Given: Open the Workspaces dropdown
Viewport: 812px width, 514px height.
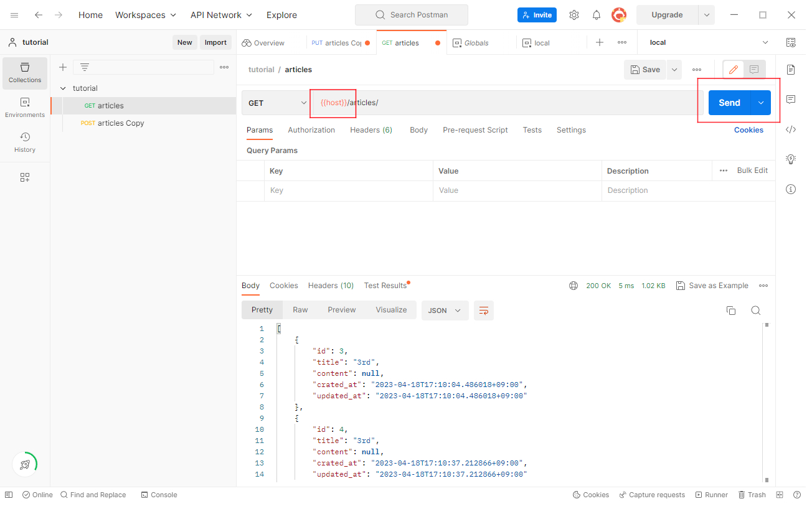Looking at the screenshot, I should point(146,15).
